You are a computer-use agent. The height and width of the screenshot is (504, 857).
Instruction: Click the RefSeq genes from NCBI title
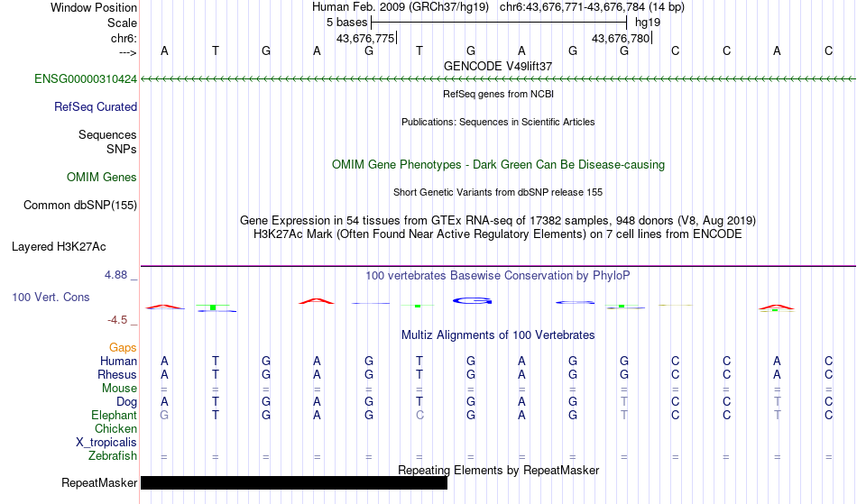pyautogui.click(x=498, y=94)
